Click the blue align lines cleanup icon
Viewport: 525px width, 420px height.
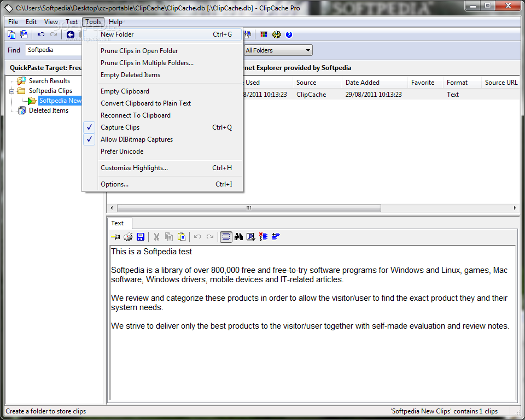tap(276, 237)
